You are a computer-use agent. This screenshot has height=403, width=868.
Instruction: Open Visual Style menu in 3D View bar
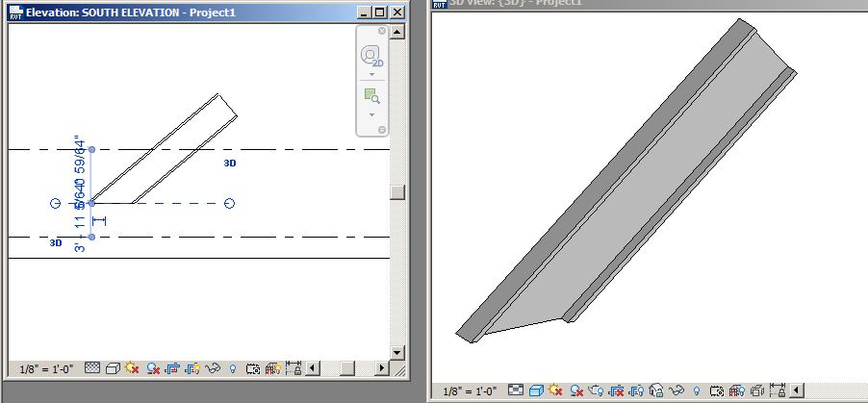click(x=536, y=390)
